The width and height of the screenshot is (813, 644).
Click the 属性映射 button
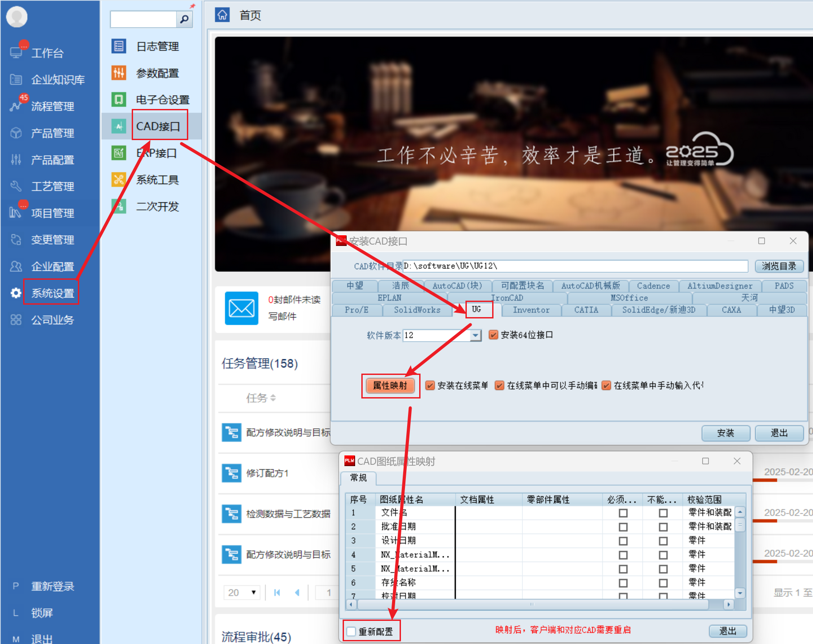tap(390, 386)
